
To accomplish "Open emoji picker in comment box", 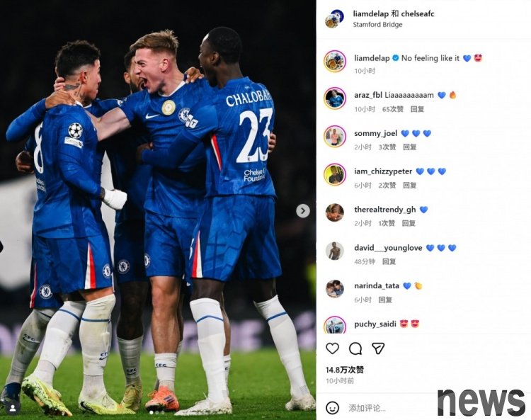I will 332,408.
